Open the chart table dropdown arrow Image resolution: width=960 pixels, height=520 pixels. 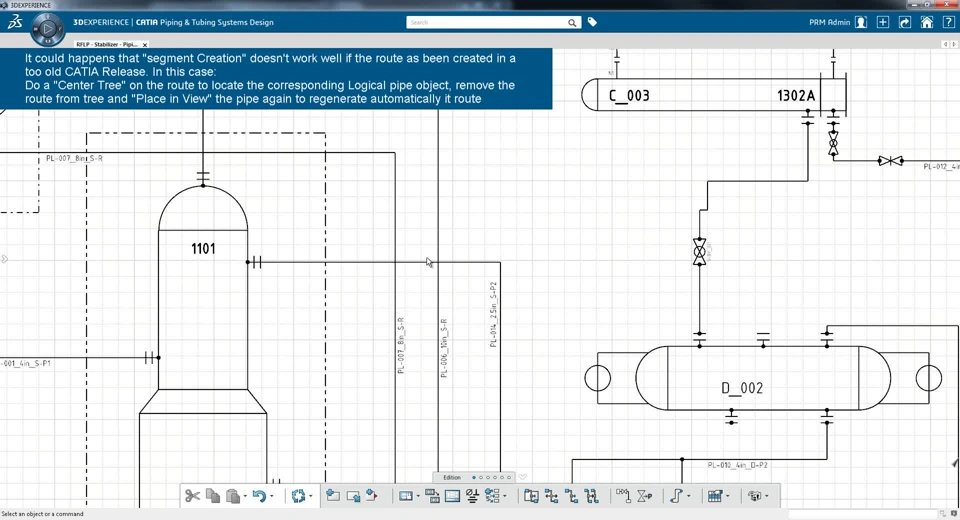[x=727, y=496]
